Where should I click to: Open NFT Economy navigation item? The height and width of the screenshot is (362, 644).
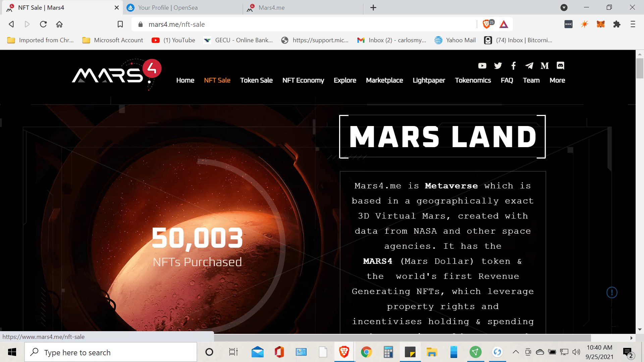[303, 80]
